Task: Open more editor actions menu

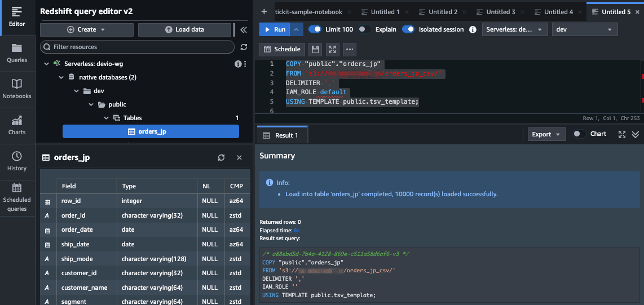Action: (x=350, y=49)
